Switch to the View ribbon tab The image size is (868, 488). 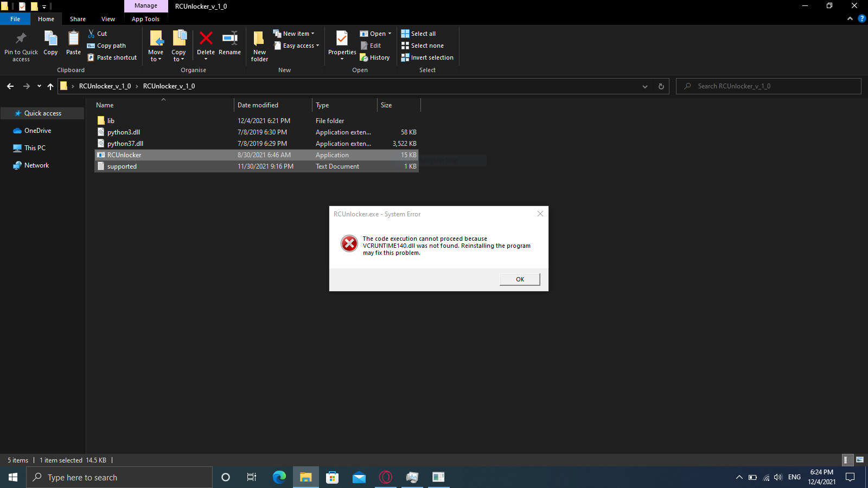tap(108, 19)
